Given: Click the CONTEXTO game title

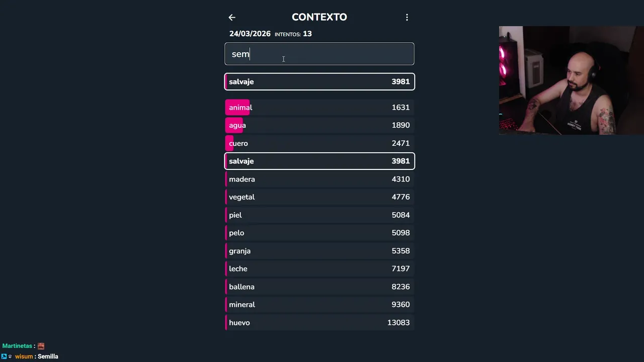Looking at the screenshot, I should [319, 17].
